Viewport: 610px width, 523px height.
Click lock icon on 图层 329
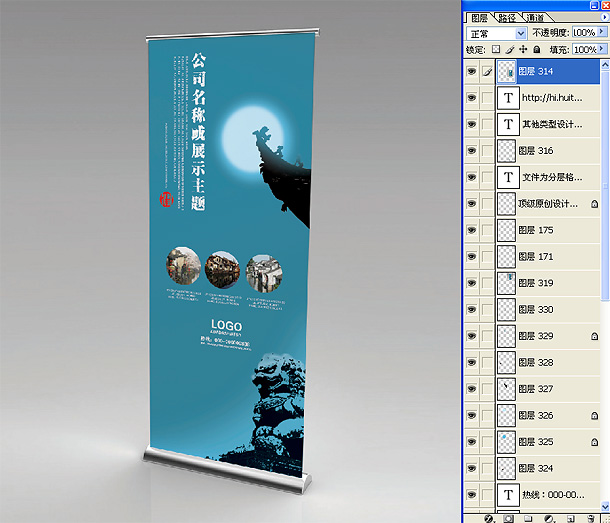click(x=594, y=336)
